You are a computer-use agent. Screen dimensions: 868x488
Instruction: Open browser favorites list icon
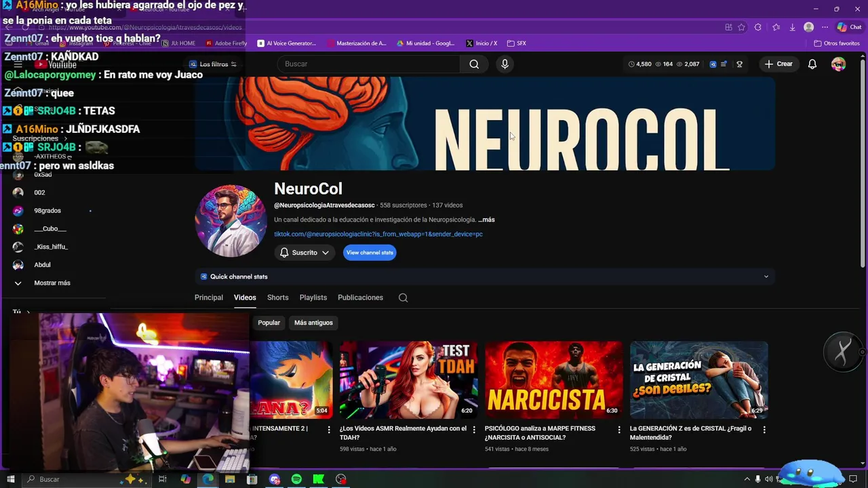click(776, 27)
